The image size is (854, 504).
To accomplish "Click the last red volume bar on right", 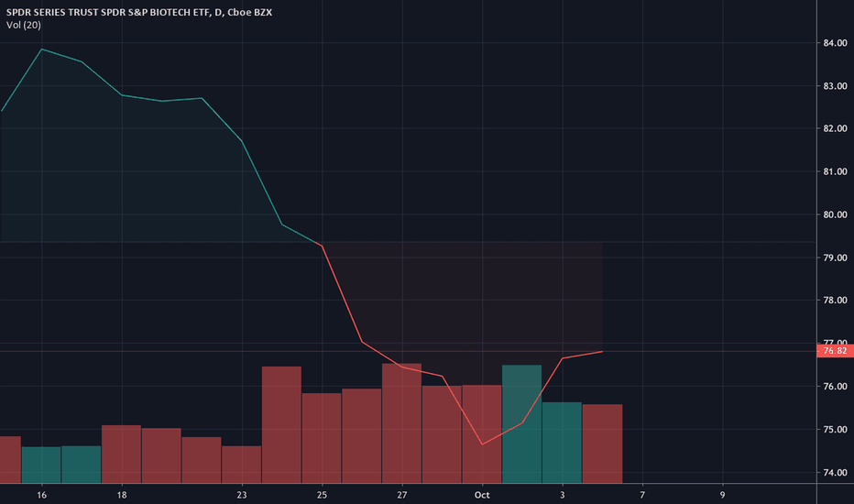I will click(602, 444).
